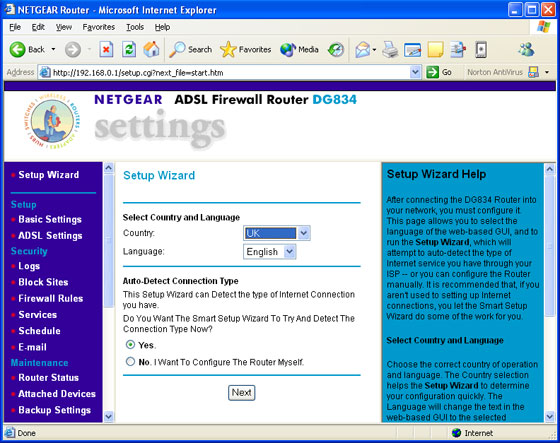Click the Forward arrow icon
This screenshot has width=560, height=443.
73,49
